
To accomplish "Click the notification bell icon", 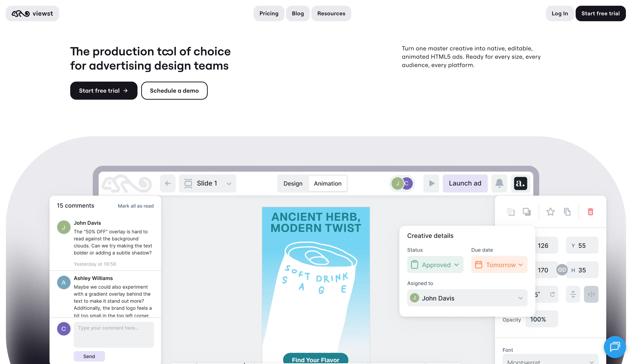I will pyautogui.click(x=499, y=183).
